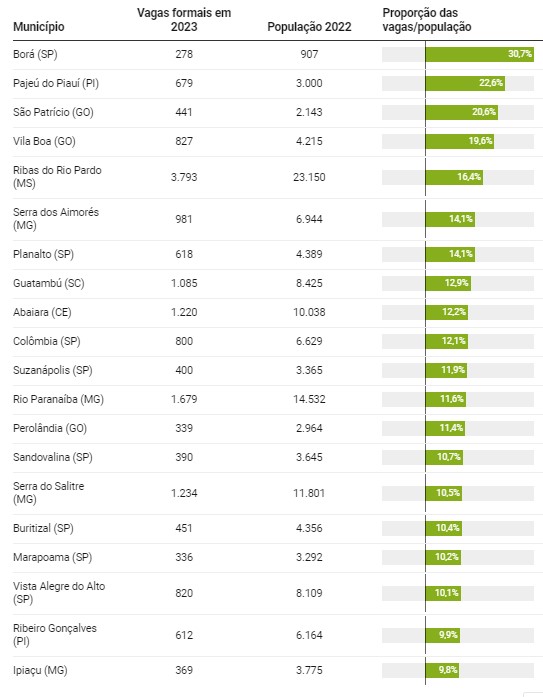The width and height of the screenshot is (543, 697).
Task: Select the Sandovalina (SP) municipality name
Action: click(53, 457)
